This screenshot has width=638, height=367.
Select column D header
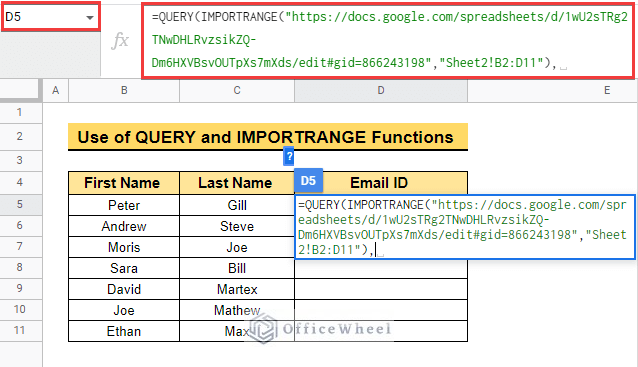pos(381,90)
